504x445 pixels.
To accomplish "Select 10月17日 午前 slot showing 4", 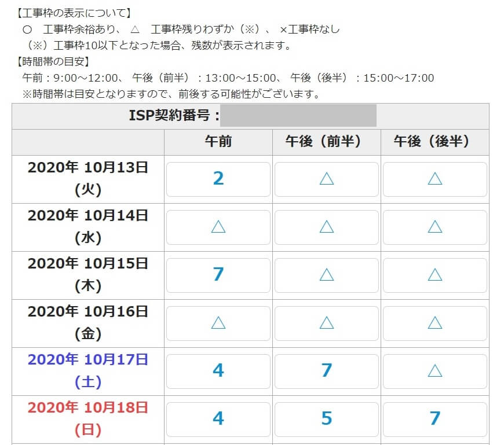I will (218, 372).
